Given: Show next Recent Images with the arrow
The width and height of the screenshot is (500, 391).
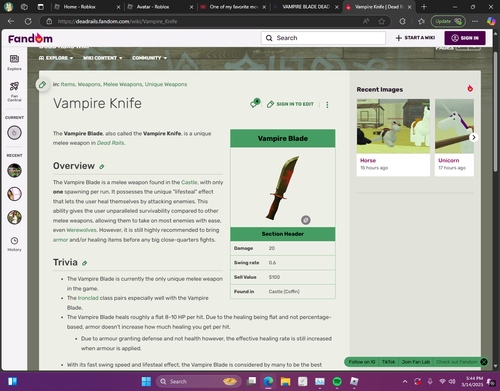Looking at the screenshot, I should 473,137.
